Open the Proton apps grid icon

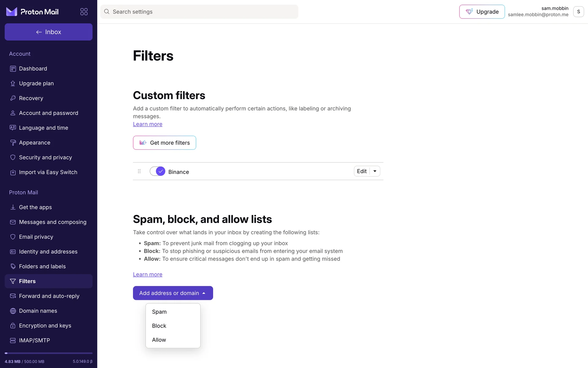coord(84,12)
